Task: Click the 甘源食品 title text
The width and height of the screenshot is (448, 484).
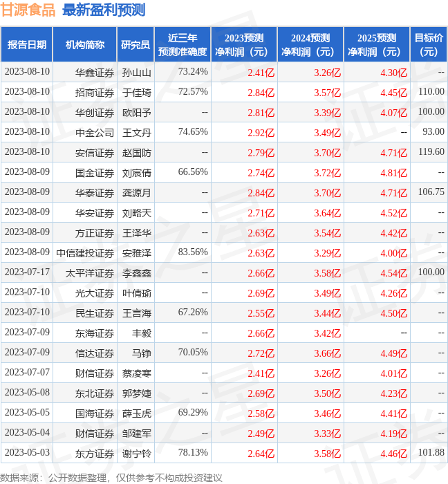Action: 28,10
